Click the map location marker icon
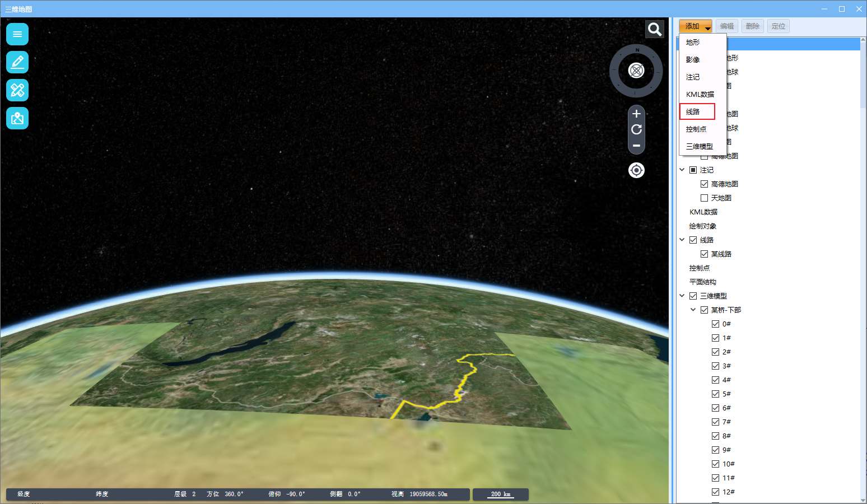The image size is (867, 504). (17, 118)
